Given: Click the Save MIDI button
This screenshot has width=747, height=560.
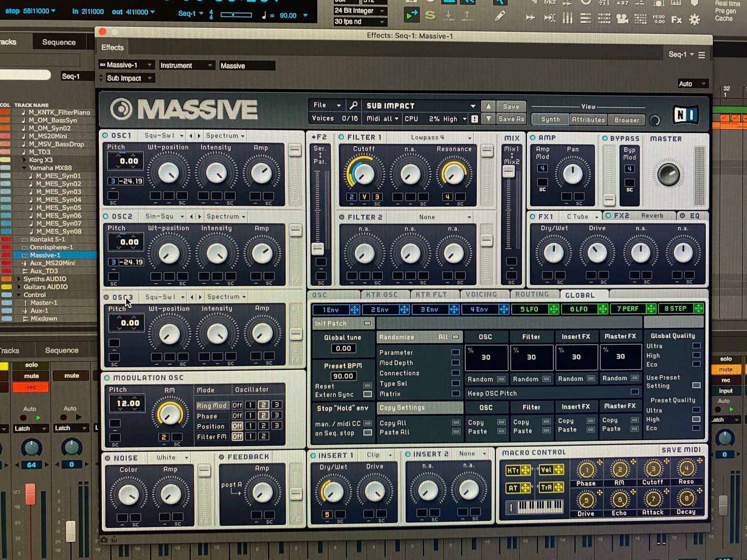Looking at the screenshot, I should tap(681, 450).
